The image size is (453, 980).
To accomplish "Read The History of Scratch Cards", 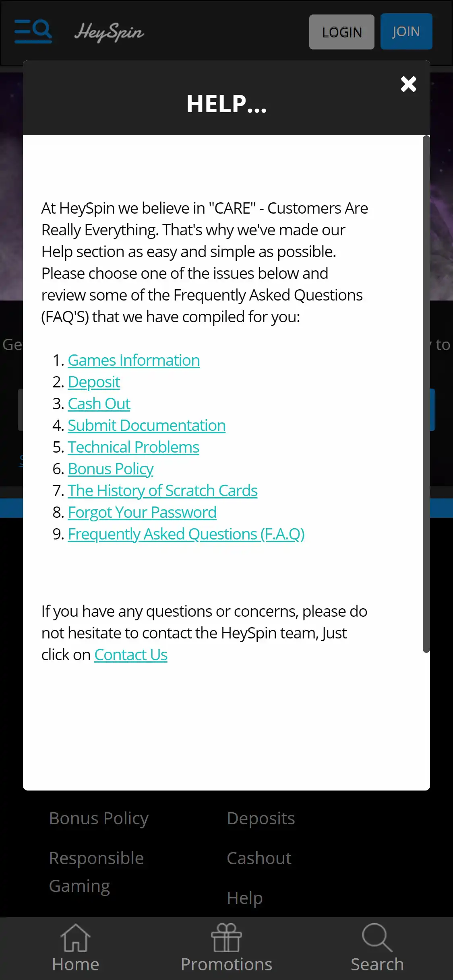I will (163, 491).
